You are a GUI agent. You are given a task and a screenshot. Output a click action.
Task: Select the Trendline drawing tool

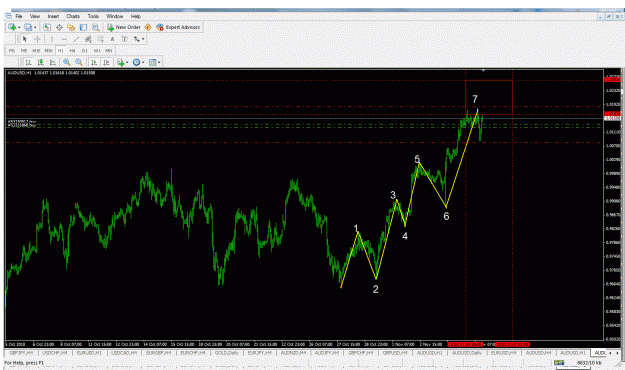pyautogui.click(x=76, y=39)
